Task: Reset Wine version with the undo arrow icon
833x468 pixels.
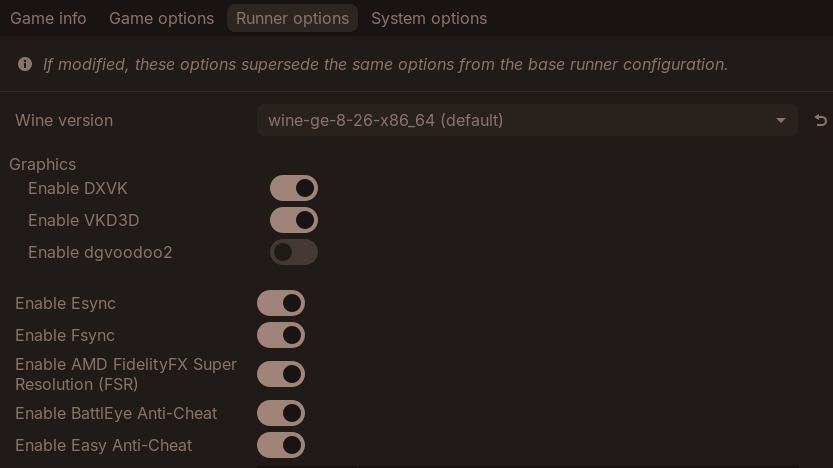Action: 820,121
